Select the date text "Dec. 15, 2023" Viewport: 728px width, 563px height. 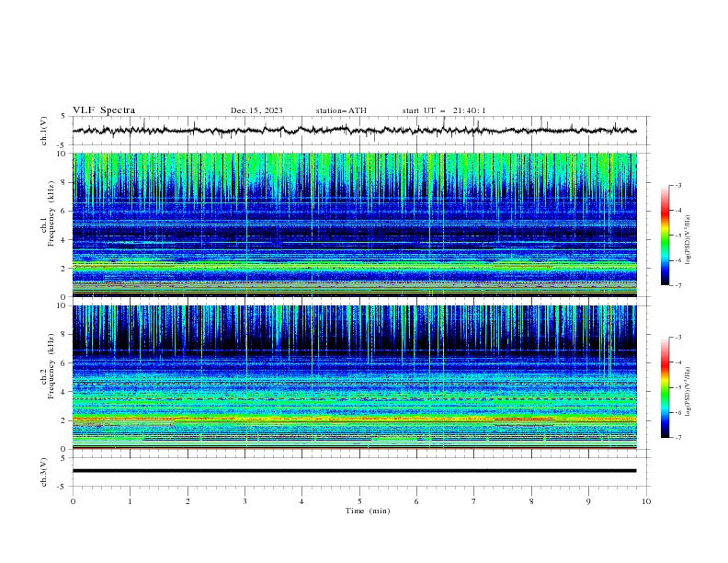pyautogui.click(x=256, y=110)
